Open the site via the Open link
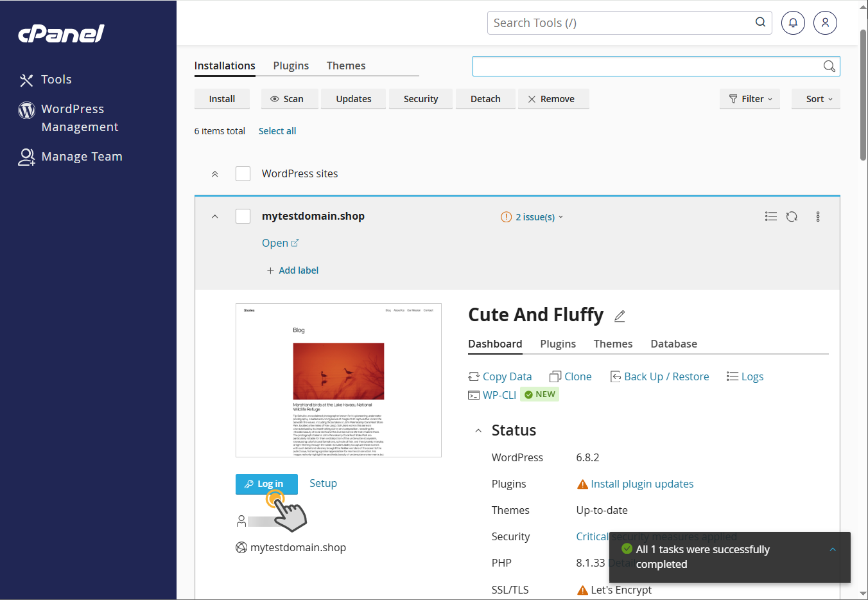This screenshot has width=868, height=600. tap(281, 243)
